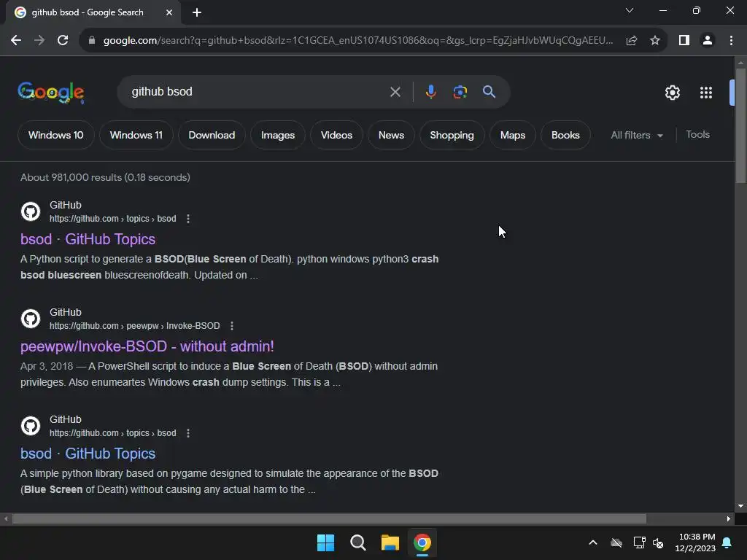Open more options for third result

point(188,433)
